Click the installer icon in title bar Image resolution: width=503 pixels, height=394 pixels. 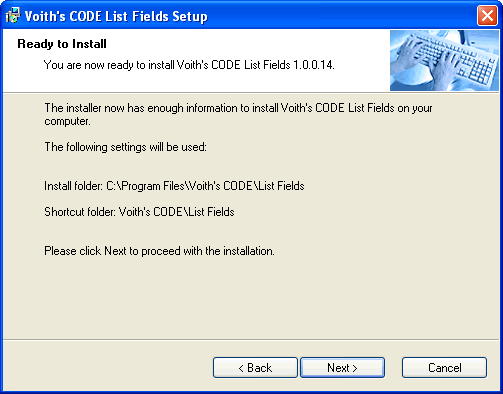click(13, 16)
